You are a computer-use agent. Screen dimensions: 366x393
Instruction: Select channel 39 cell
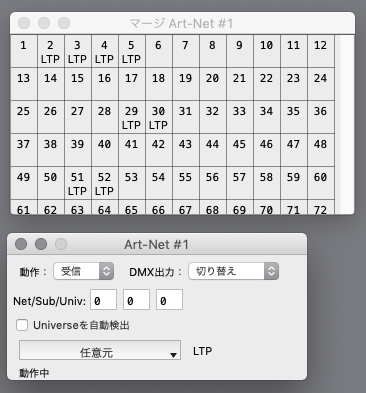[x=78, y=150]
